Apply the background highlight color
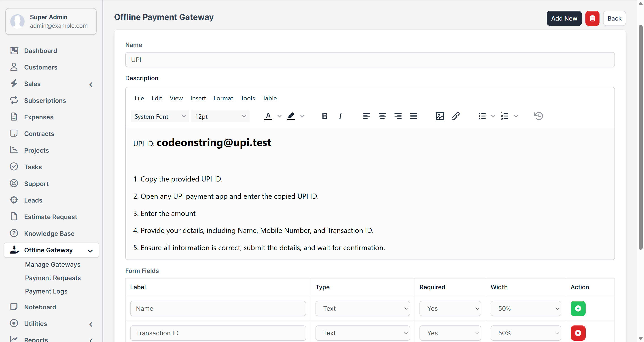Screen dimensions: 644x342 pyautogui.click(x=291, y=116)
